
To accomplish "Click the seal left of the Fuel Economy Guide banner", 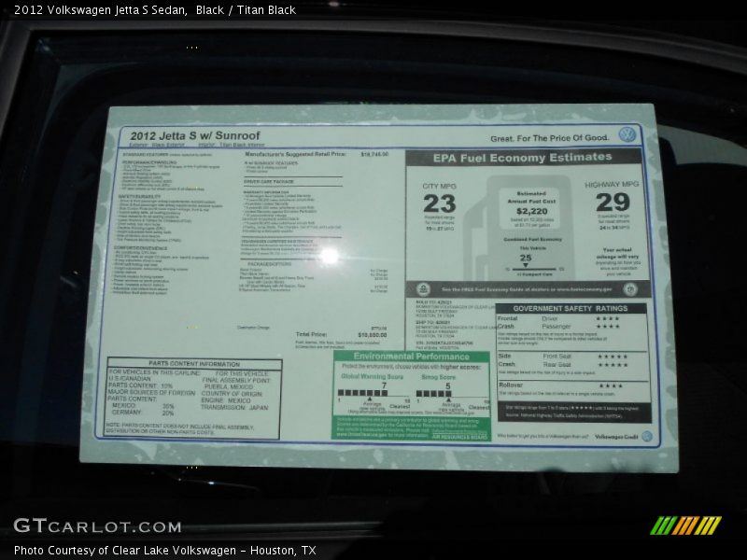I will point(423,289).
